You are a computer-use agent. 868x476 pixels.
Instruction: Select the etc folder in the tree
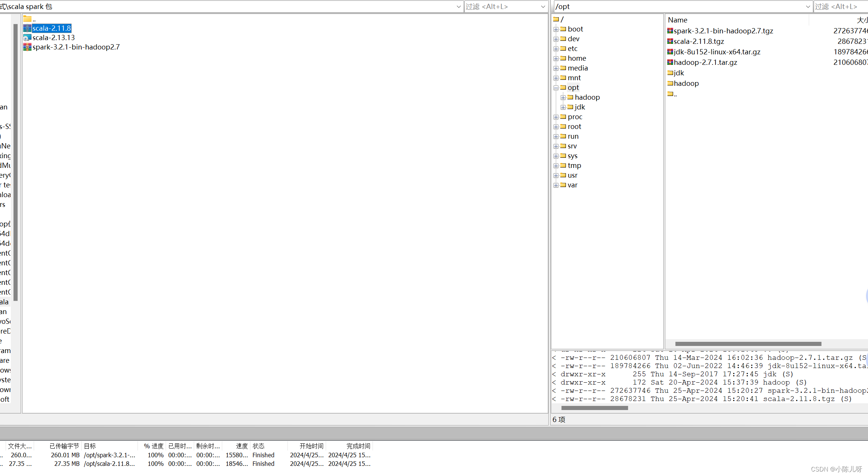572,49
